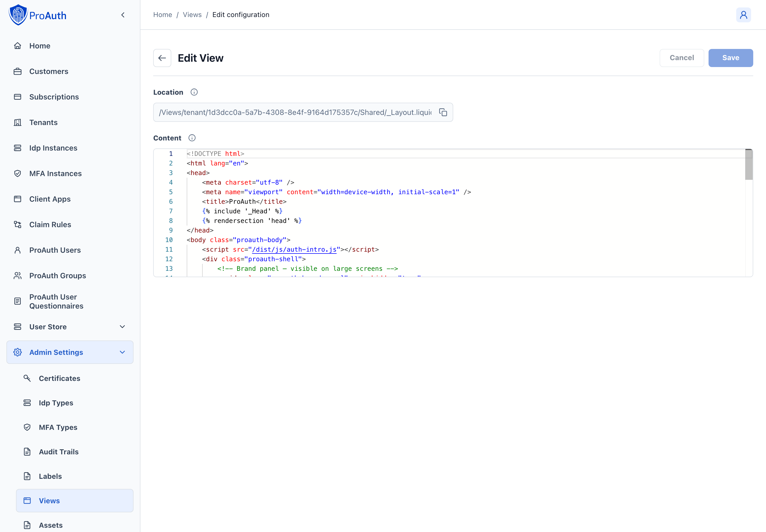Viewport: 766px width, 532px height.
Task: Open Client Apps in the sidebar
Action: pos(70,199)
